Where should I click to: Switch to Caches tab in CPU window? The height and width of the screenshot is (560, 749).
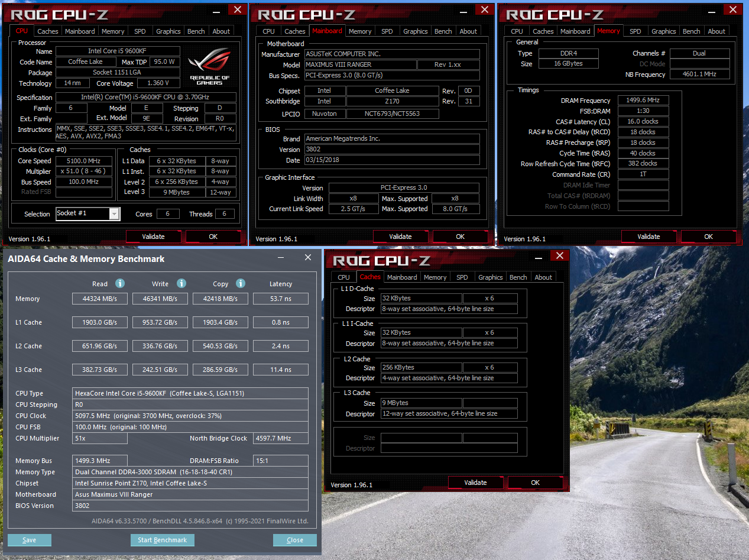point(48,31)
